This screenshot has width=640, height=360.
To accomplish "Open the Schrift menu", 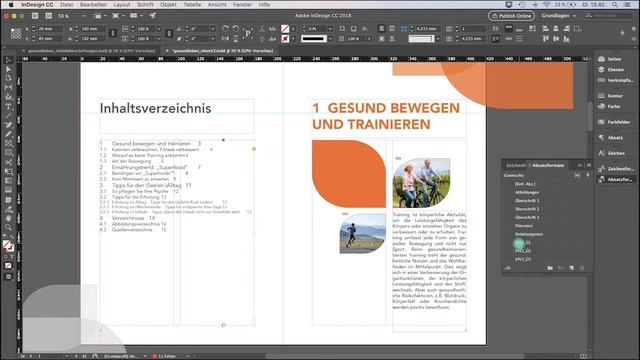I will [145, 4].
